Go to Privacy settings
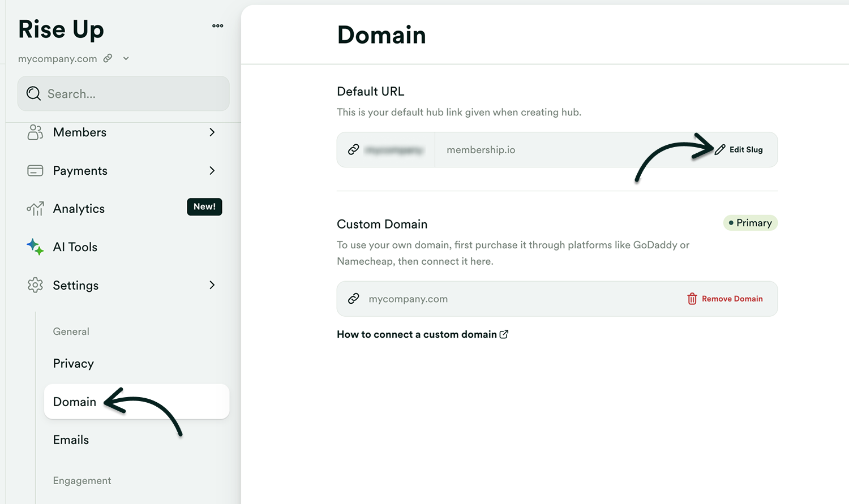Viewport: 849px width, 504px height. pos(74,364)
